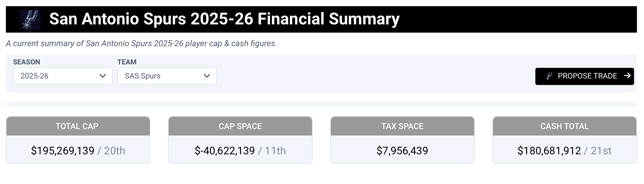The image size is (644, 184).
Task: Expand the SAS Spurs team selector
Action: click(x=167, y=76)
